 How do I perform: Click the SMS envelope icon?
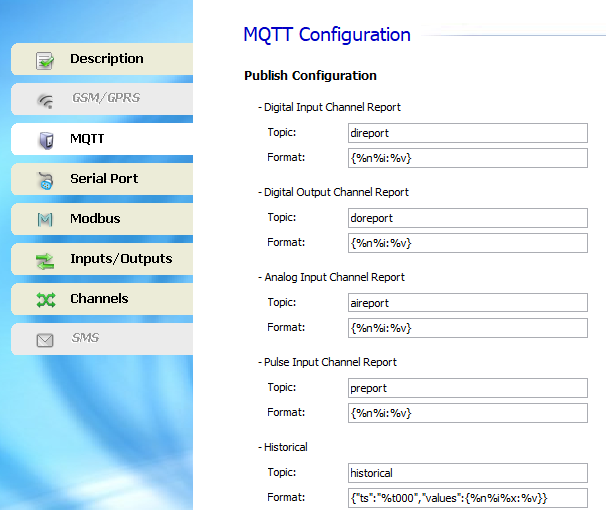[45, 340]
